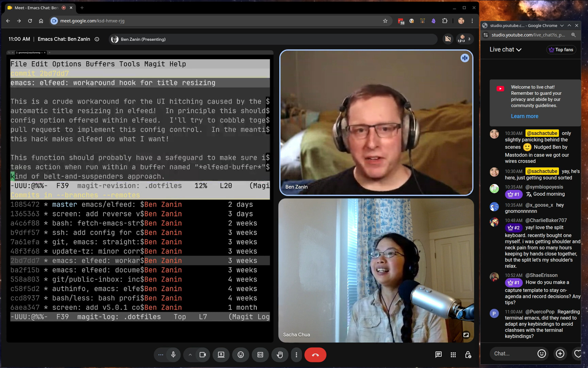This screenshot has width=588, height=368.
Task: Open audio settings three-dot button
Action: tap(161, 355)
